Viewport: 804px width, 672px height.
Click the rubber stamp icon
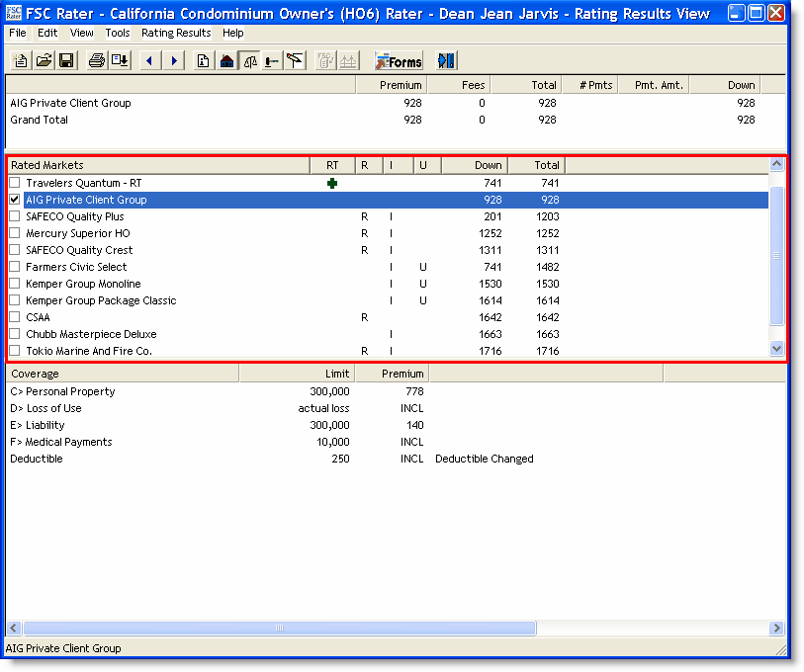pyautogui.click(x=272, y=61)
